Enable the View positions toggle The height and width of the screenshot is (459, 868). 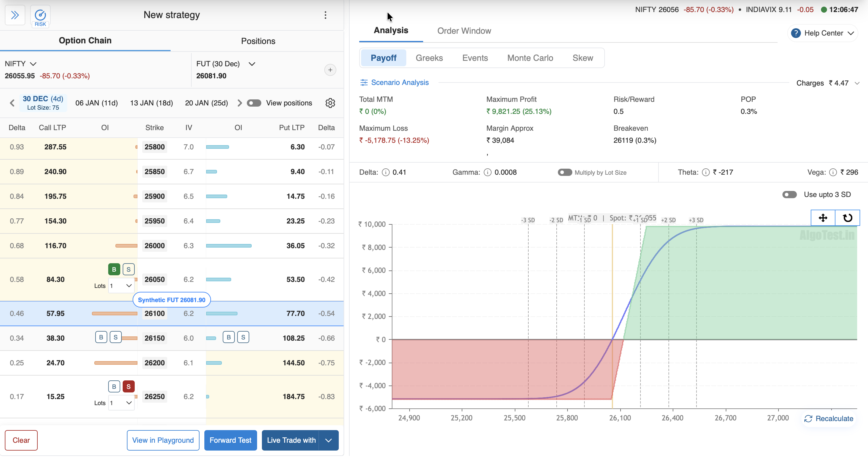point(254,103)
